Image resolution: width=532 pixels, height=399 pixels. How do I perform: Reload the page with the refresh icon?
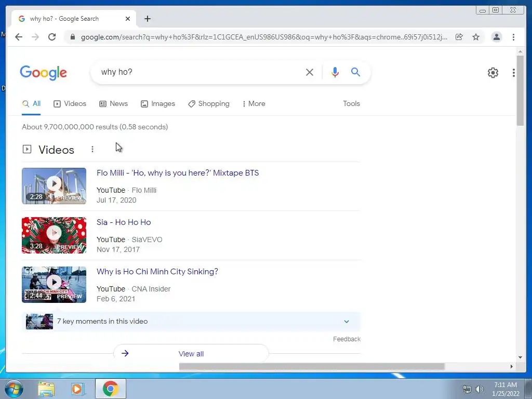coord(52,37)
